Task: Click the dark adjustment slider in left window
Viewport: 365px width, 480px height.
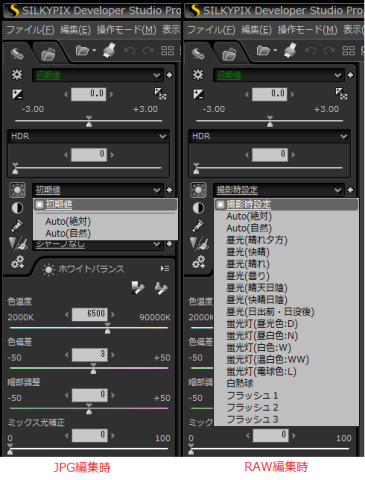Action: click(89, 409)
